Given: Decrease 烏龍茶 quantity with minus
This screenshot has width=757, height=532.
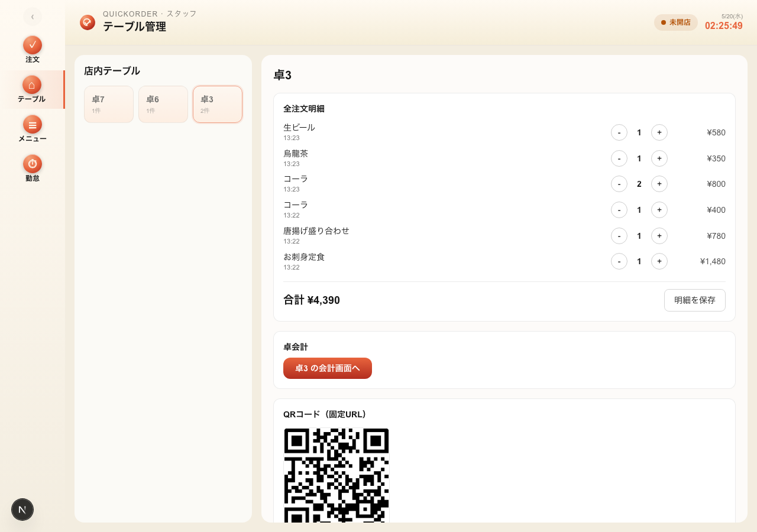Looking at the screenshot, I should point(619,158).
